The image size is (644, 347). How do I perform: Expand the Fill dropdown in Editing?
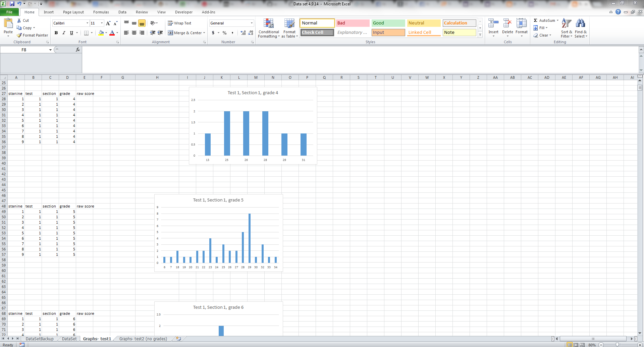(546, 28)
